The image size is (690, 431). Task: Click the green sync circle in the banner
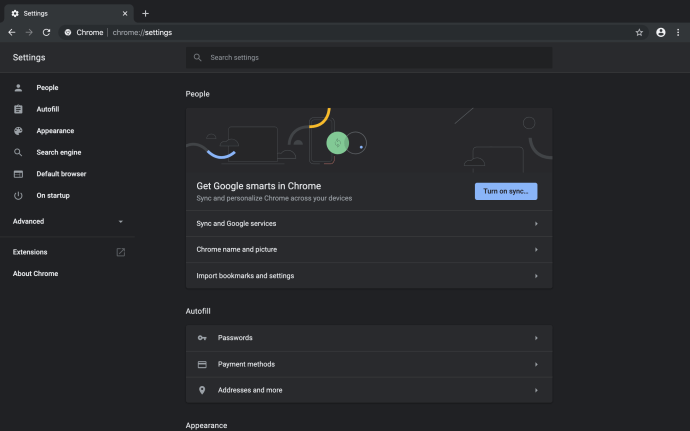[x=338, y=143]
